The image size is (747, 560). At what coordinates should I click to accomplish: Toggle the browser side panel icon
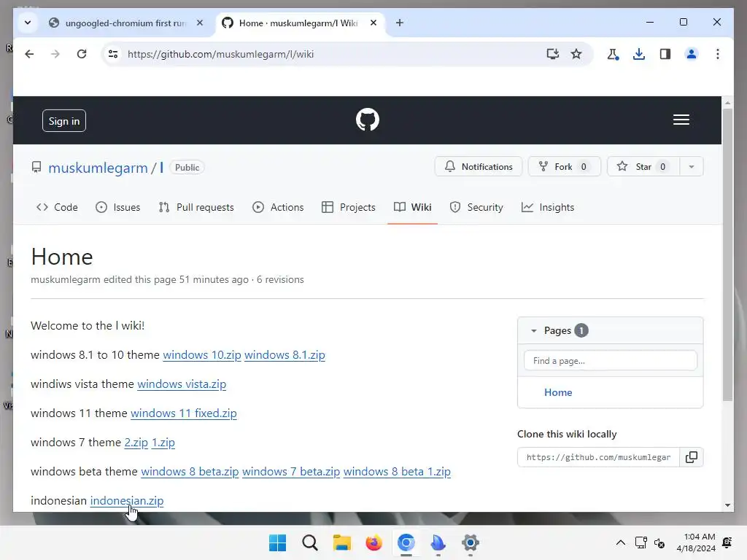coord(665,54)
